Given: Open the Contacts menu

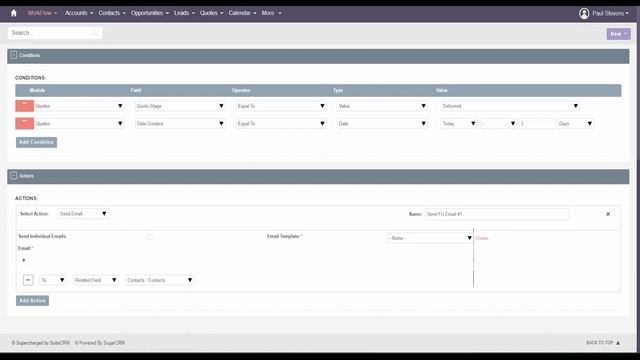Looking at the screenshot, I should tap(112, 13).
